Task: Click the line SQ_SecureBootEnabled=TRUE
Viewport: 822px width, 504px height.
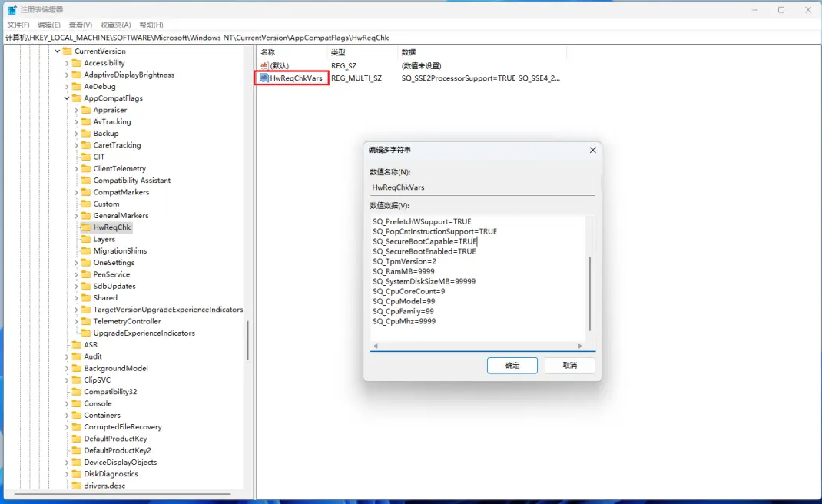Action: [x=424, y=252]
